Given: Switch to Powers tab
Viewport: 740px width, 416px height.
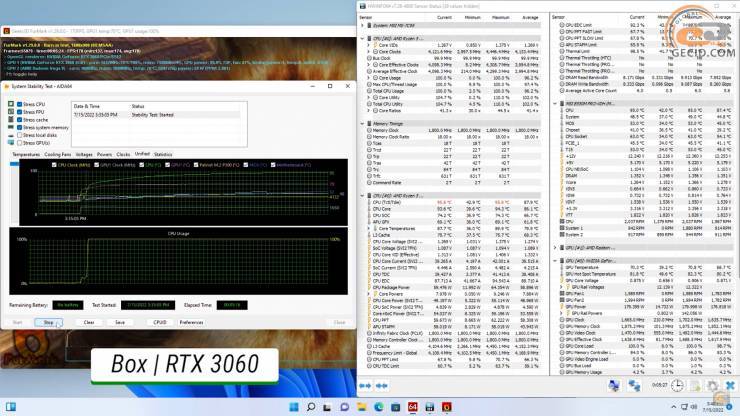Looking at the screenshot, I should (104, 154).
